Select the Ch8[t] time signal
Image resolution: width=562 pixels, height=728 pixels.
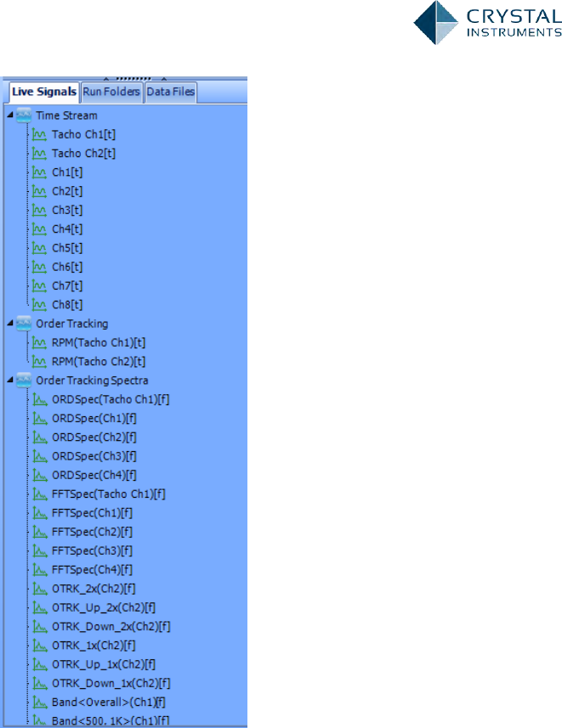click(67, 305)
